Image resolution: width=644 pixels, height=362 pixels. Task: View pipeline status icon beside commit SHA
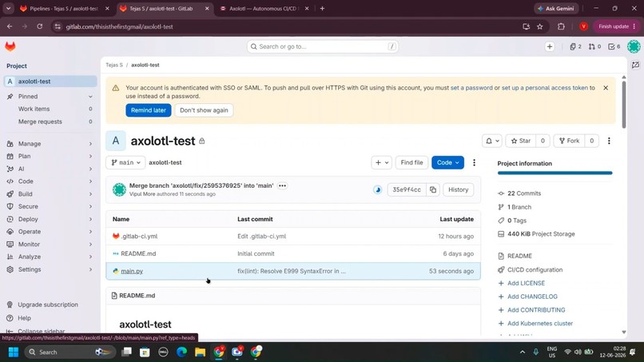click(377, 189)
